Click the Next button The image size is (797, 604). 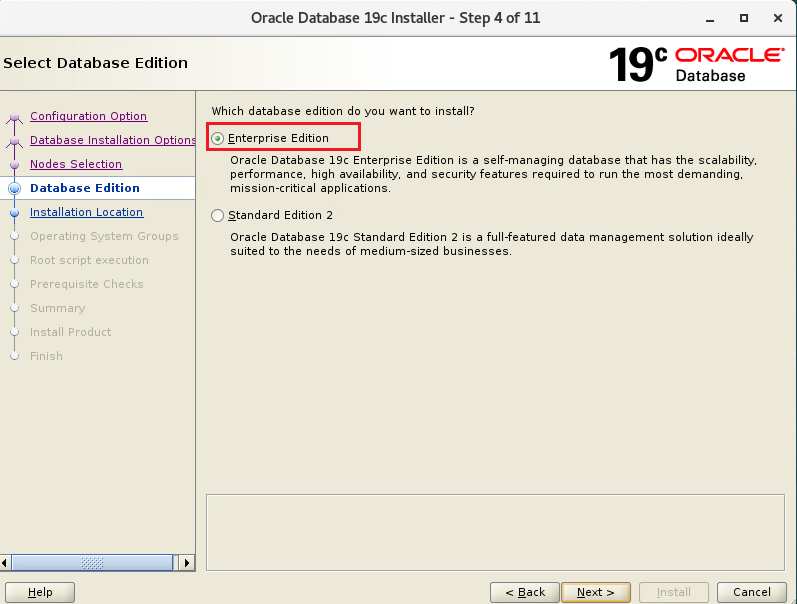[x=595, y=592]
